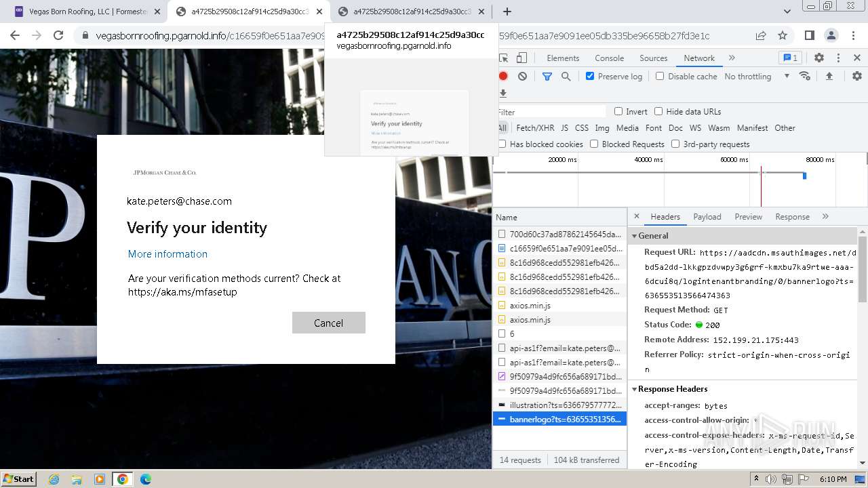The height and width of the screenshot is (488, 868).
Task: Close the request details pane
Action: point(636,217)
